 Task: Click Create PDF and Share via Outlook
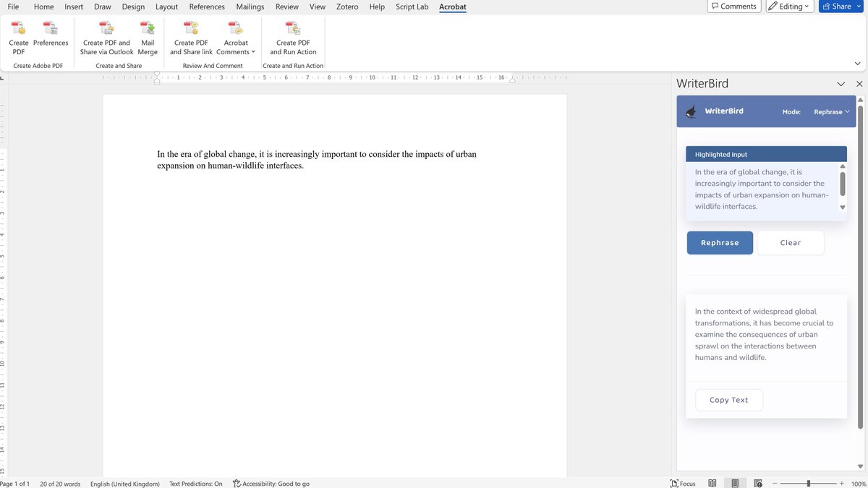106,38
